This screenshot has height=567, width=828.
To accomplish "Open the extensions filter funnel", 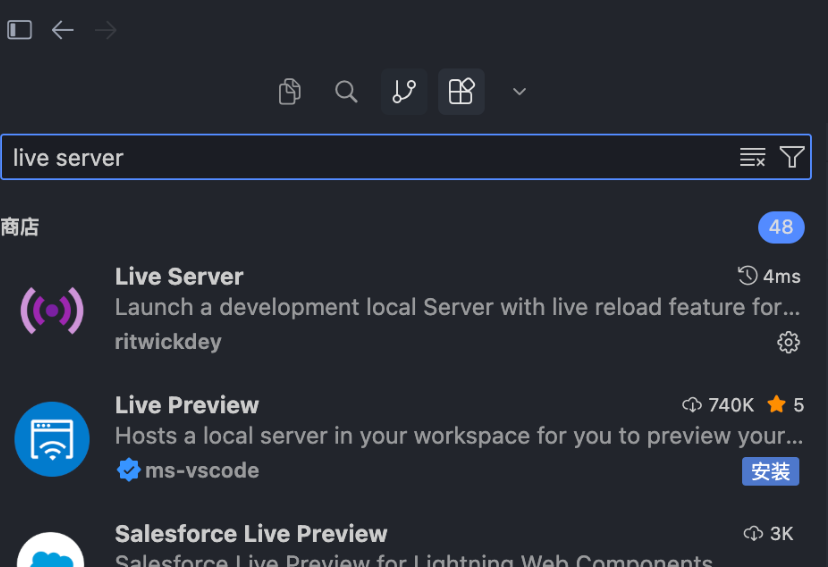I will (x=792, y=157).
